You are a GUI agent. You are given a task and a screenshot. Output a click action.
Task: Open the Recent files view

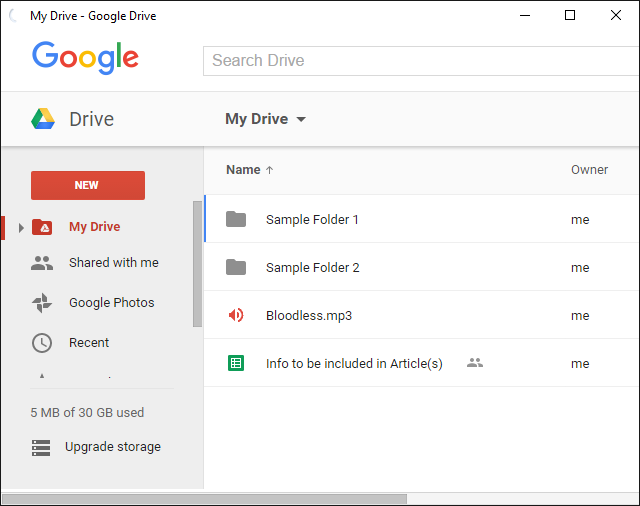[89, 342]
